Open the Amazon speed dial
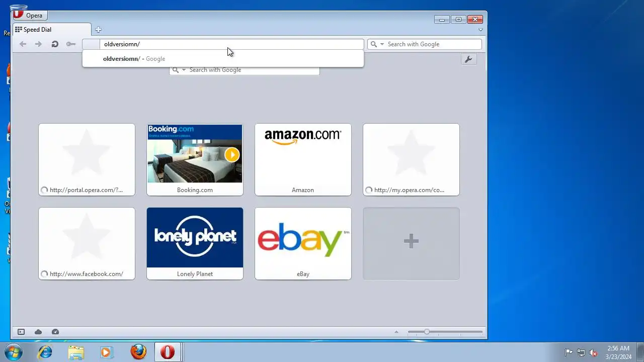This screenshot has width=644, height=362. [x=303, y=159]
